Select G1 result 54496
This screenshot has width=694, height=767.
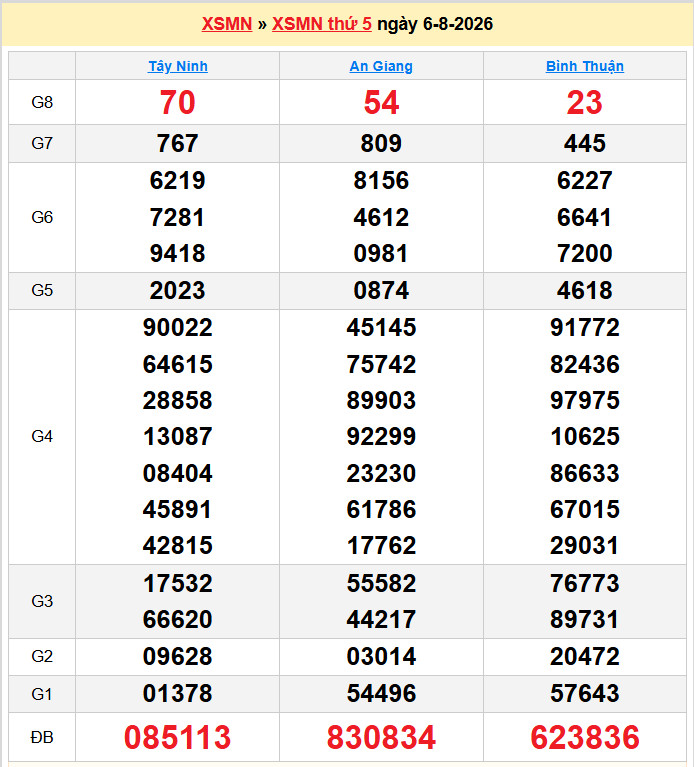tap(381, 694)
